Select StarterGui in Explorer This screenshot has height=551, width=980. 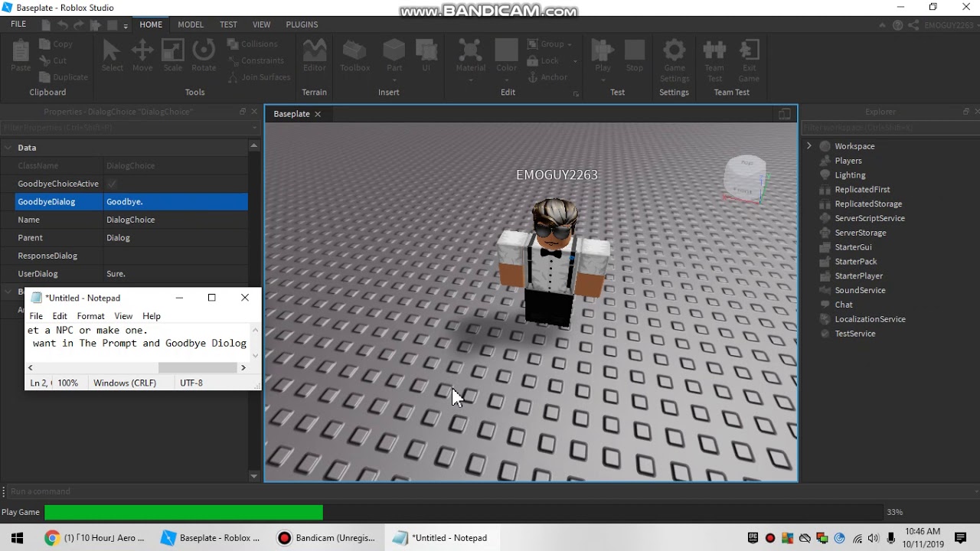pos(853,247)
